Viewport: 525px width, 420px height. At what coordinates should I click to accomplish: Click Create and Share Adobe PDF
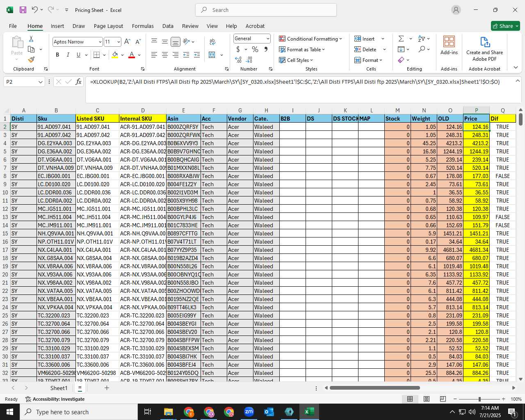pyautogui.click(x=484, y=49)
